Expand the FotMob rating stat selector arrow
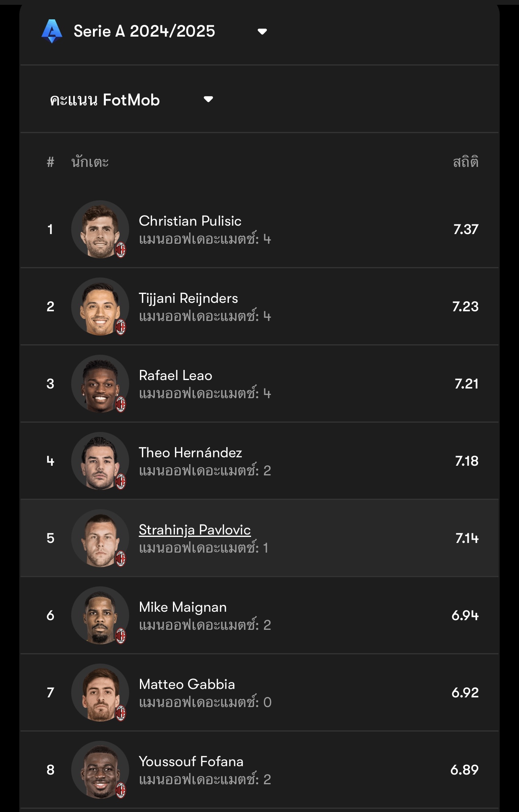 point(208,99)
